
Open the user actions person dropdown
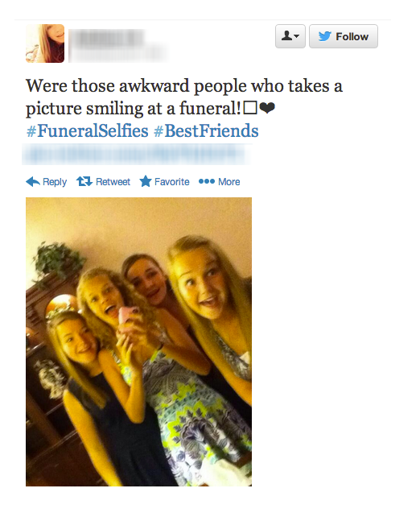click(x=290, y=36)
